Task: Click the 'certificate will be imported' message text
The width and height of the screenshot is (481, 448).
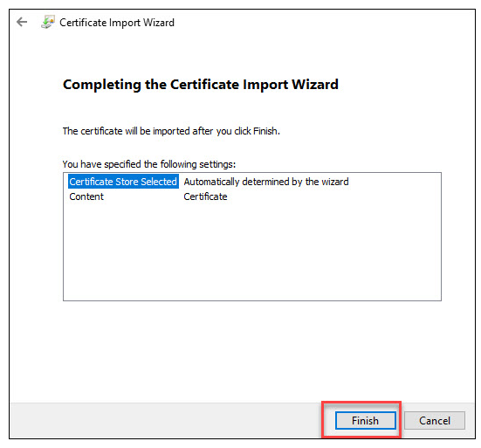Action: pyautogui.click(x=171, y=131)
